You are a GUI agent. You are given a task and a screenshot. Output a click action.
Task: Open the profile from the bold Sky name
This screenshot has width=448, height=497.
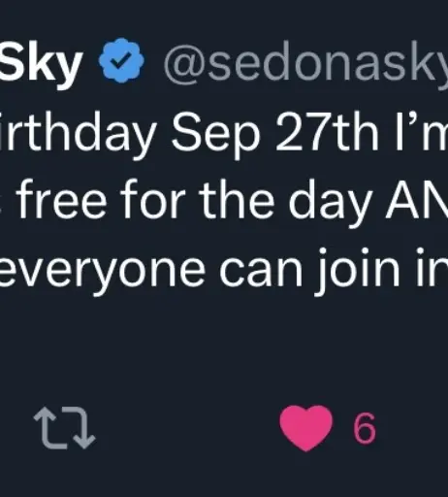pos(40,63)
